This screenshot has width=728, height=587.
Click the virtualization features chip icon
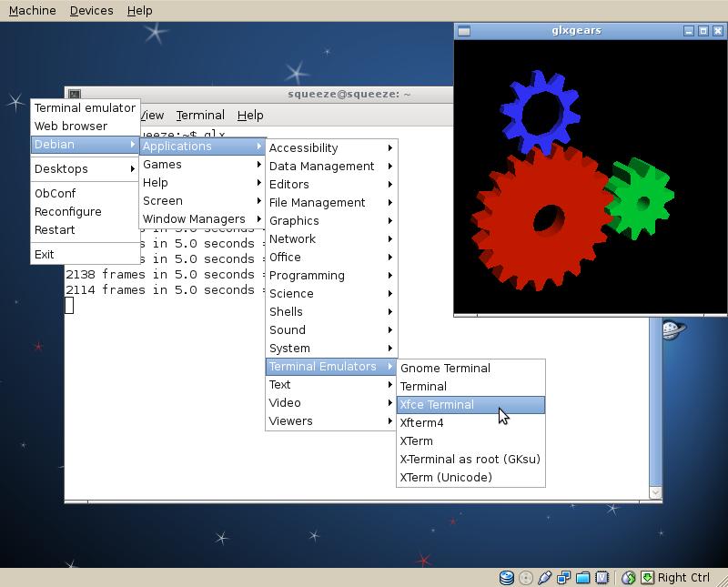(602, 577)
